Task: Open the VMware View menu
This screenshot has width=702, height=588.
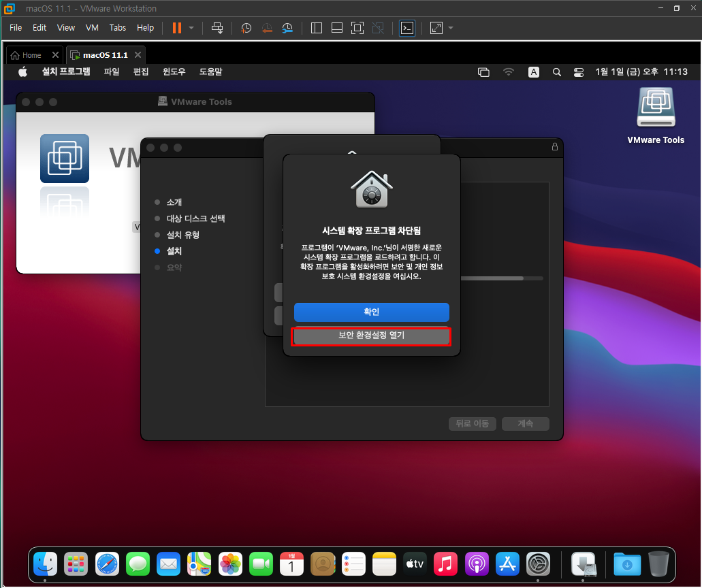Action: pos(66,28)
